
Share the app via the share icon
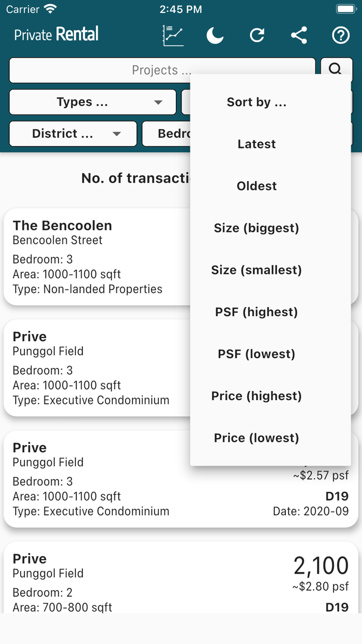click(298, 35)
